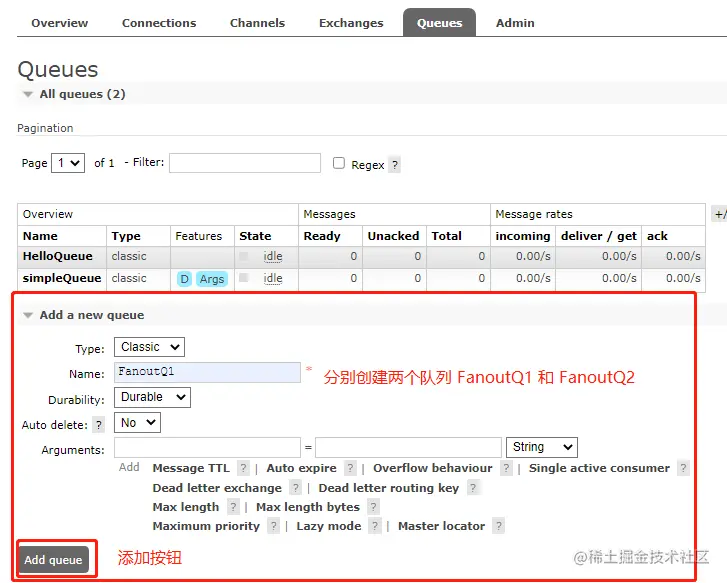Sort queues by State column
The image size is (727, 583).
(255, 236)
